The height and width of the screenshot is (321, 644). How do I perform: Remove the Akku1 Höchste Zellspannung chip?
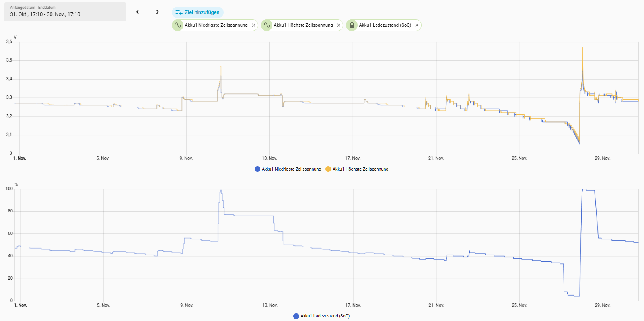tap(339, 25)
